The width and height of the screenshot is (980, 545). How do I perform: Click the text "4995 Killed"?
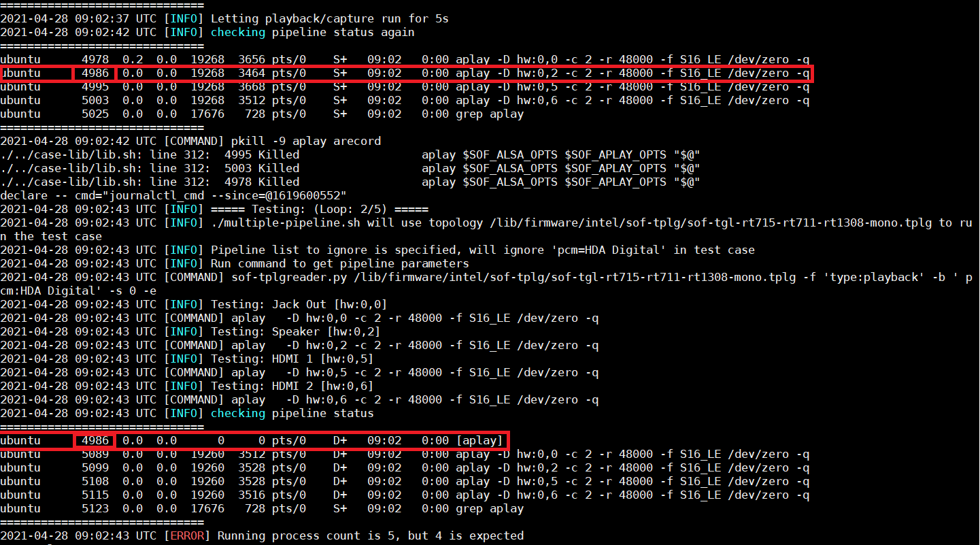(262, 155)
